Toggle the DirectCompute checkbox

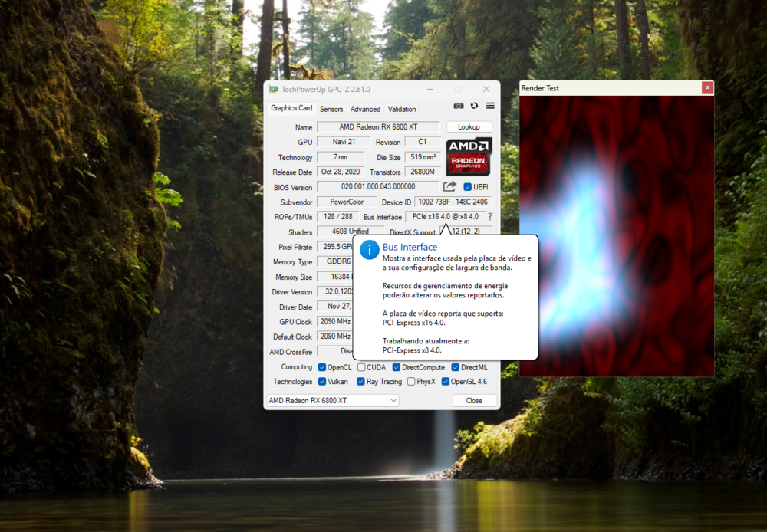tap(397, 367)
